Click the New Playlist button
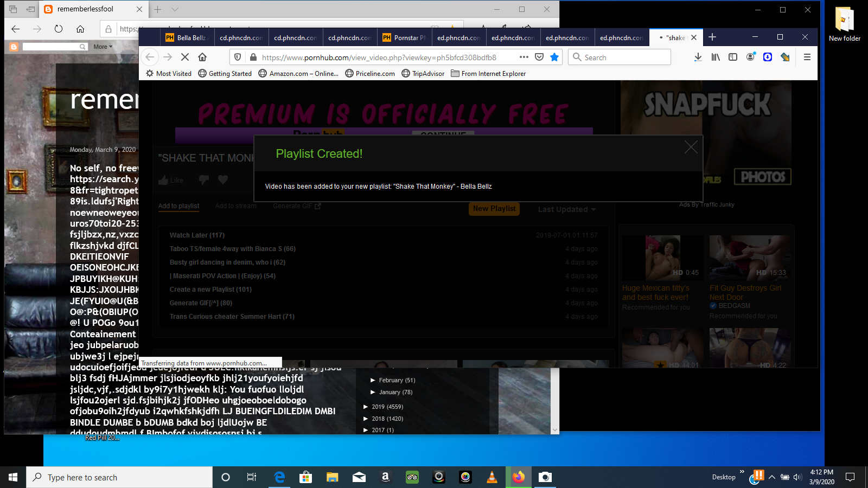The image size is (868, 488). [x=494, y=209]
